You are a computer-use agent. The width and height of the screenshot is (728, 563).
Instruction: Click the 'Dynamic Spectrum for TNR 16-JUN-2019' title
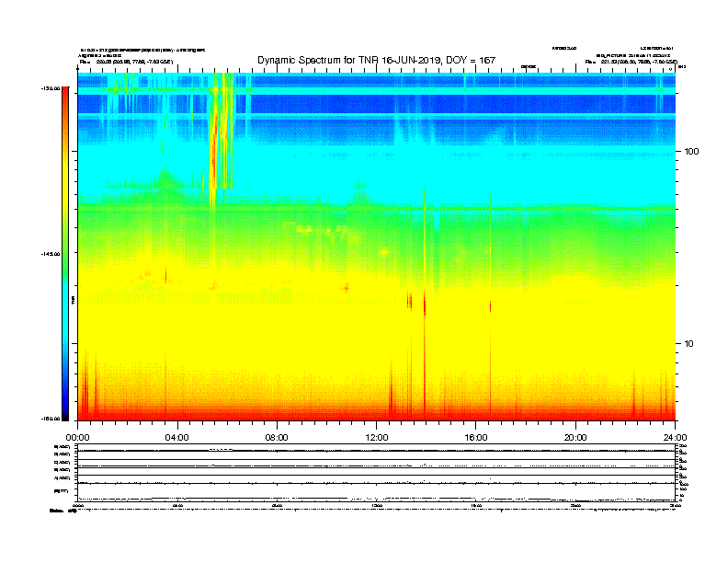pyautogui.click(x=376, y=60)
